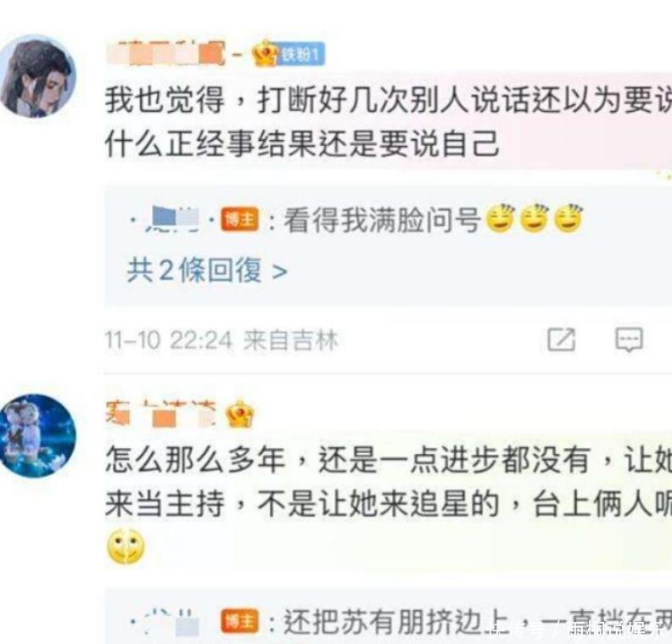Click the 博主 badge in first reply

[239, 220]
